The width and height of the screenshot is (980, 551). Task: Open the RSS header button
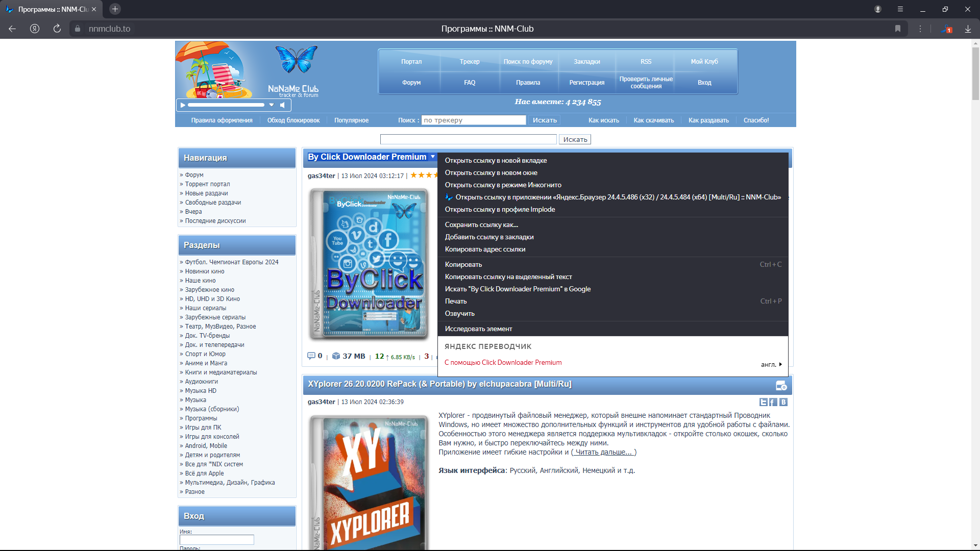point(646,61)
